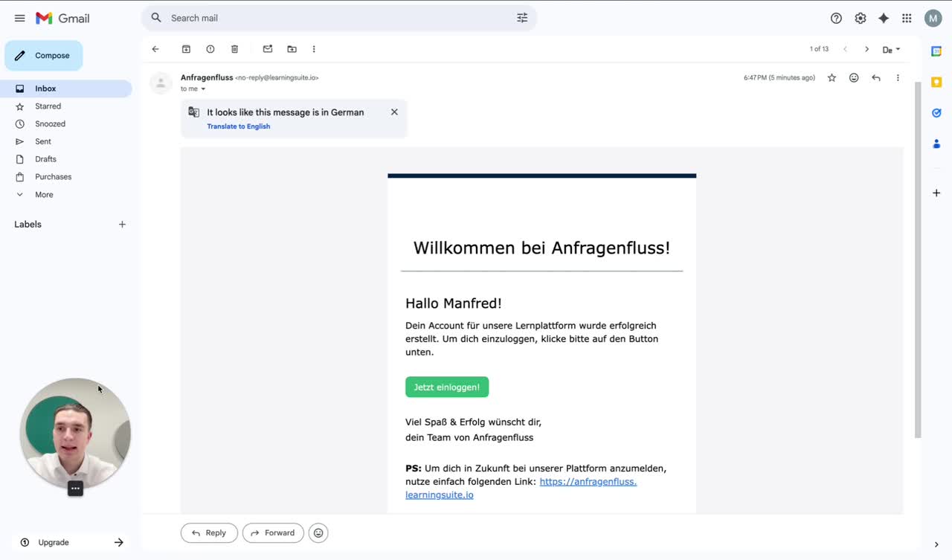Add an emoji reaction in the header
The image size is (952, 560).
(x=854, y=77)
